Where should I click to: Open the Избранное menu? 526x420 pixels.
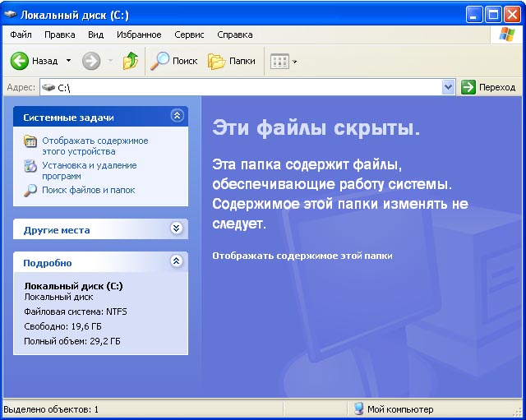[x=139, y=35]
